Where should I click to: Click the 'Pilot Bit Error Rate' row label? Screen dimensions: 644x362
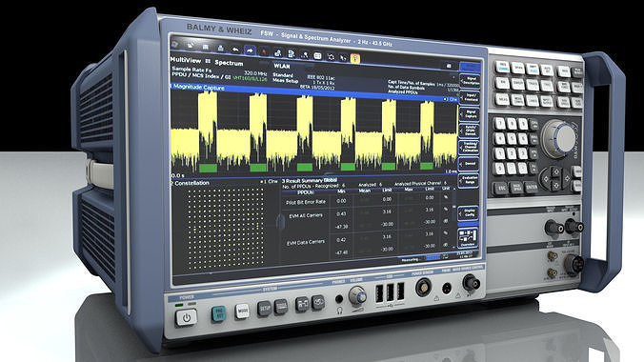pyautogui.click(x=306, y=202)
